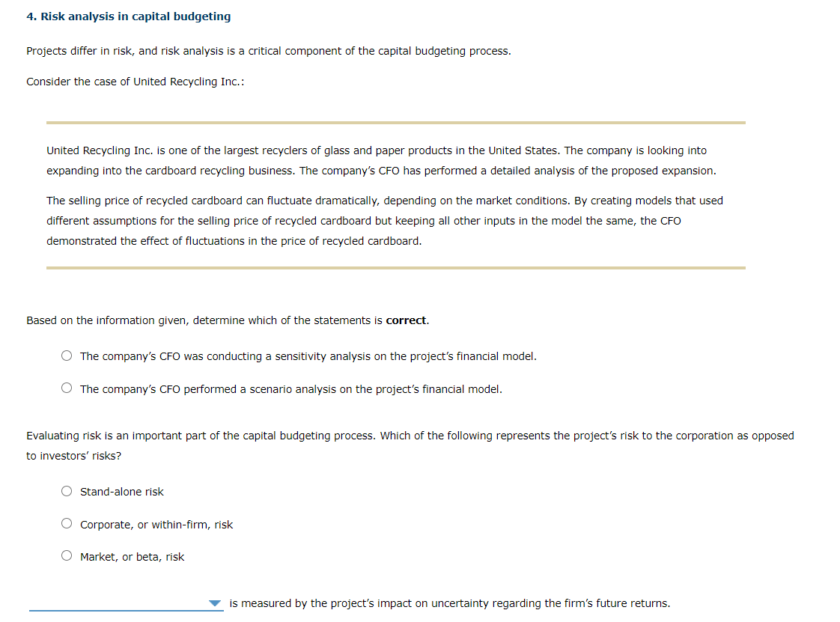Click the top tan divider bar above case text

[395, 121]
